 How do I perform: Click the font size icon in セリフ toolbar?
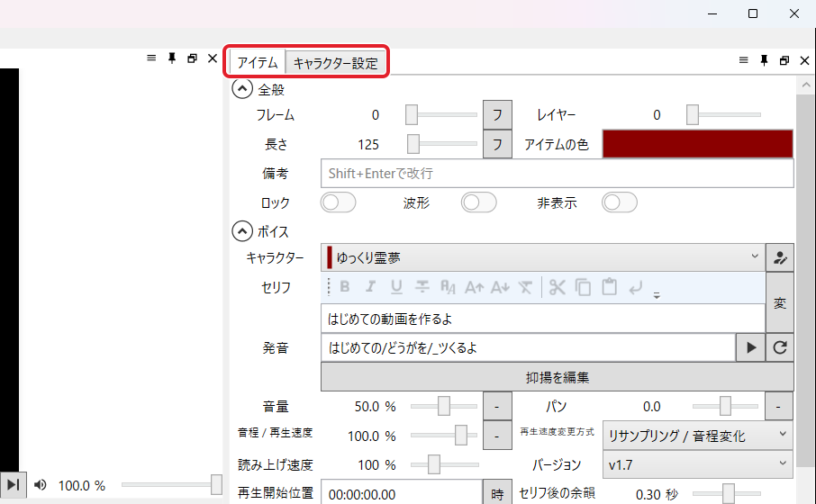(448, 286)
